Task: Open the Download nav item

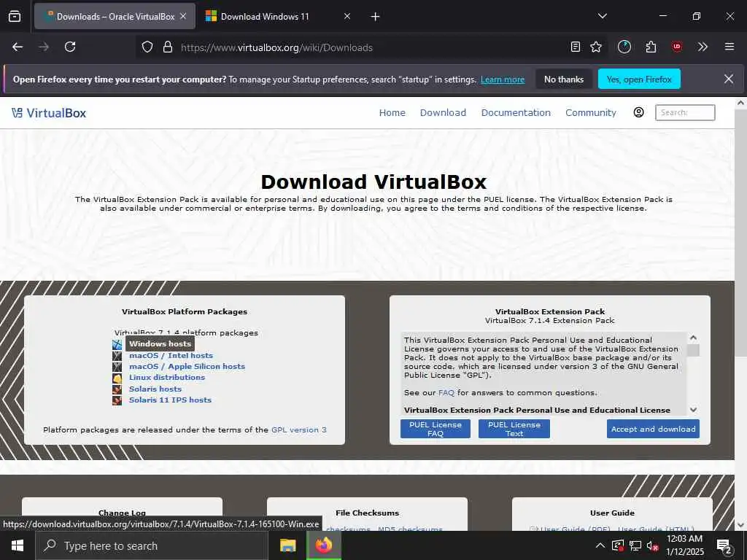Action: pos(443,112)
